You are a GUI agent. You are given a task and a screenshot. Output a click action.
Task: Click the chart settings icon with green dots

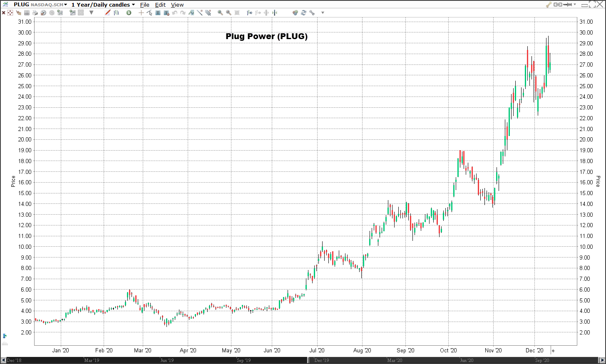pyautogui.click(x=60, y=13)
